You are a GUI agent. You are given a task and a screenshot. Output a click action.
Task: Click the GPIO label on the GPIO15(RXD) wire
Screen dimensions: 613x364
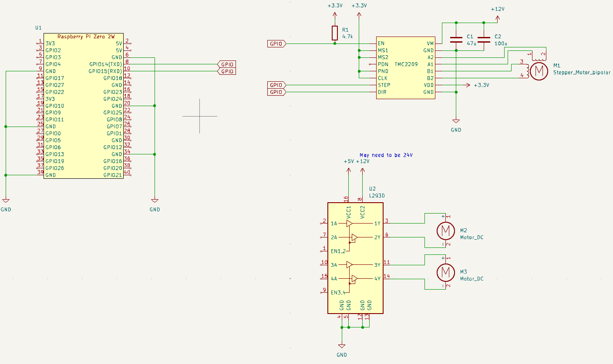pyautogui.click(x=226, y=71)
